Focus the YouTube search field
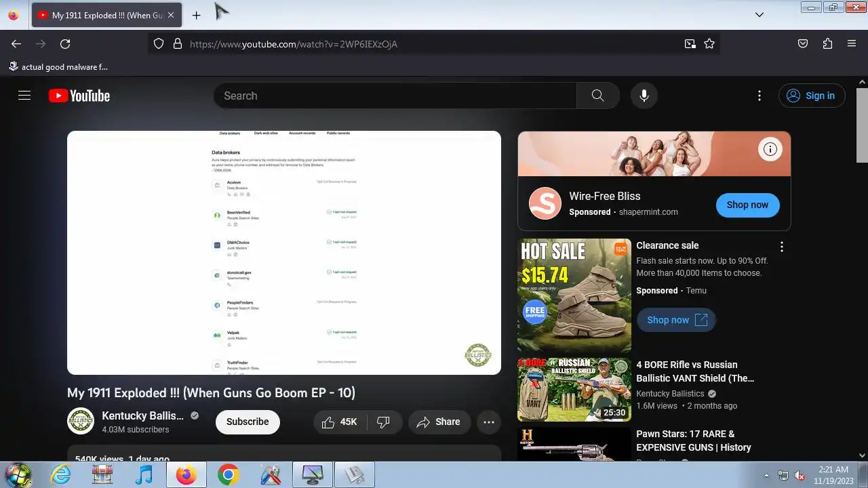This screenshot has width=868, height=488. click(395, 96)
